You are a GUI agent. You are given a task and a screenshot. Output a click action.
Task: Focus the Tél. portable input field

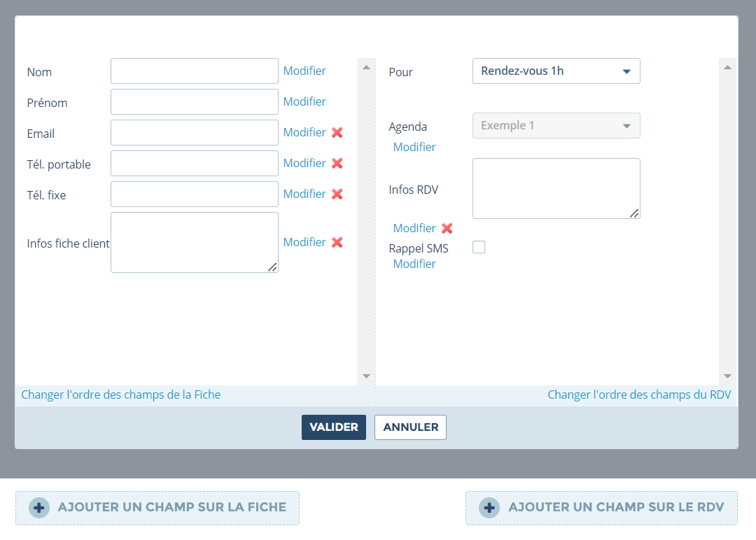pos(195,163)
